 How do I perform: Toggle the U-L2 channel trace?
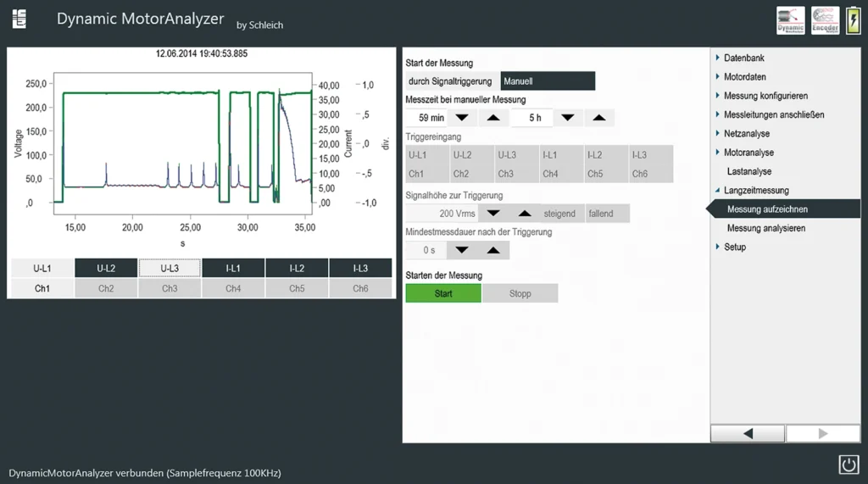(106, 269)
